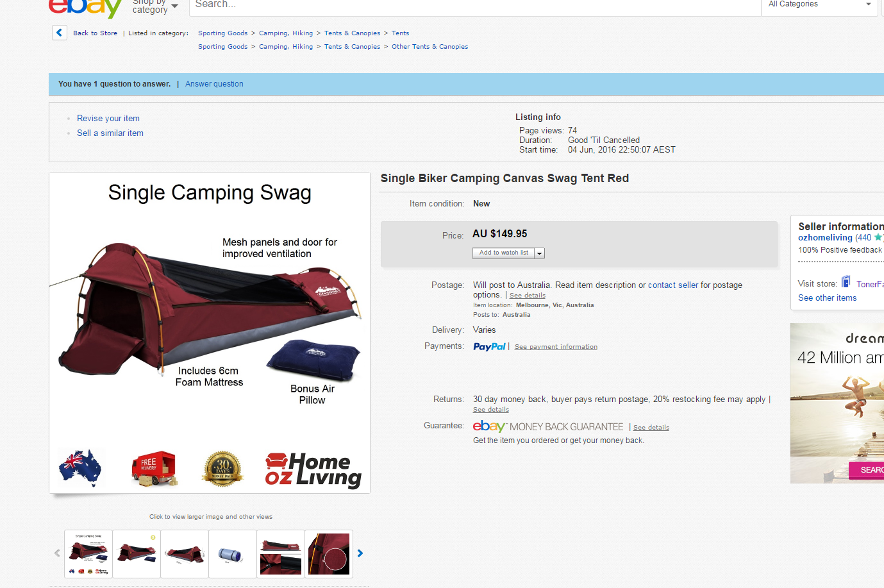Open the Answer question link

pos(214,84)
